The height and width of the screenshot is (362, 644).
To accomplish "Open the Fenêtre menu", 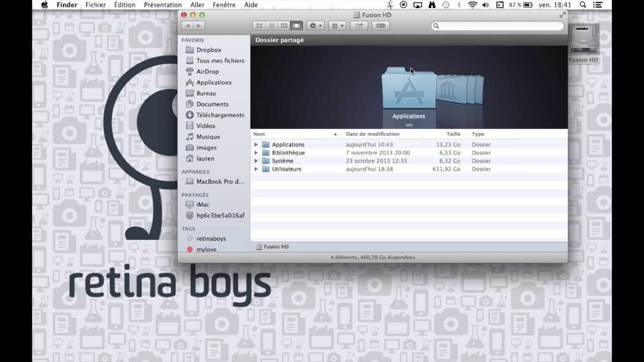I will [224, 5].
